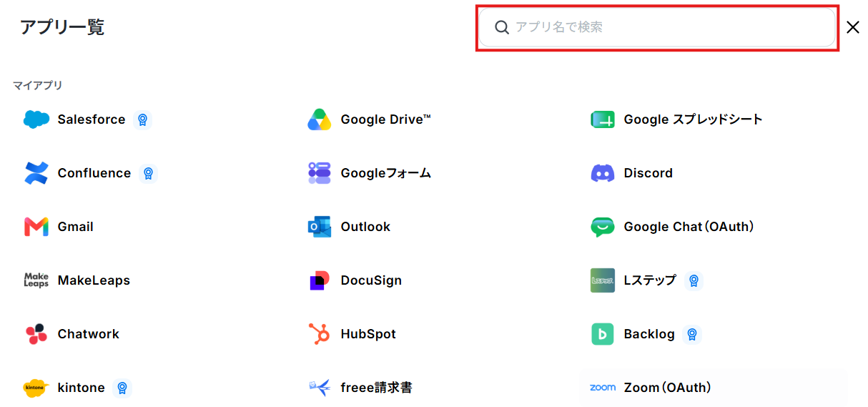Screen dimensions: 868x407
Task: Select the Salesforce app name
Action: tap(92, 119)
